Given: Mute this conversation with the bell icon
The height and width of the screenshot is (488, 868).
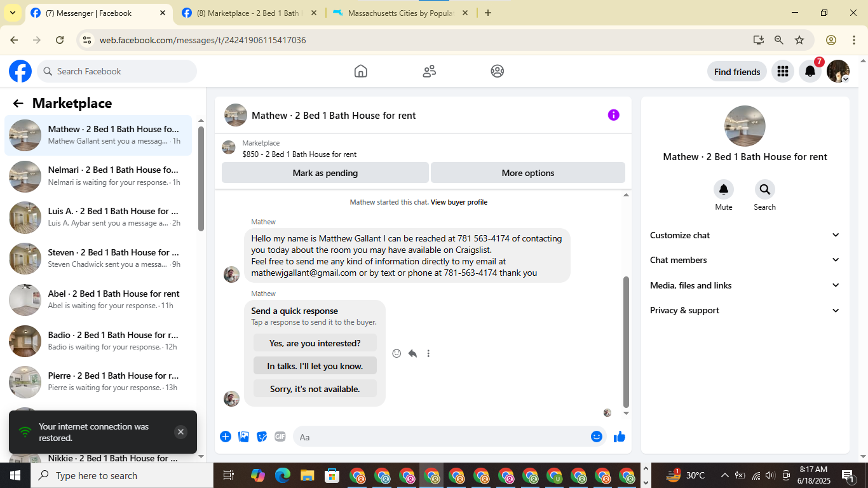Looking at the screenshot, I should click(x=724, y=189).
